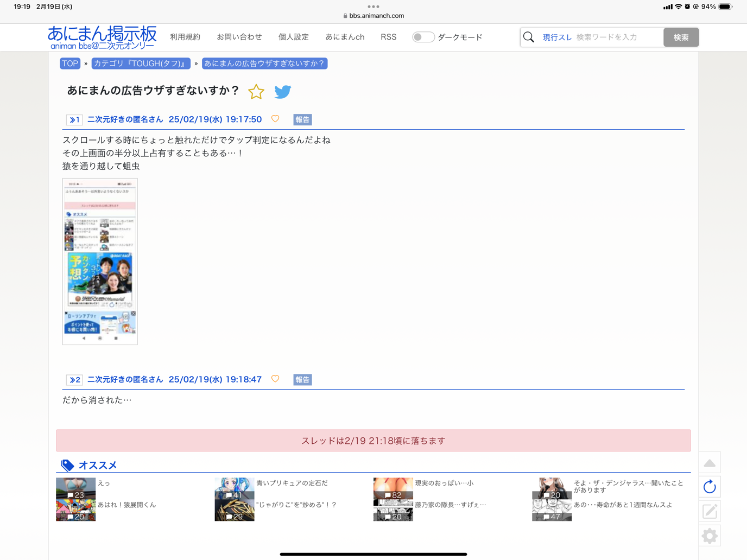Screen dimensions: 747x560
Task: Open the 利用規約 menu item
Action: point(185,37)
